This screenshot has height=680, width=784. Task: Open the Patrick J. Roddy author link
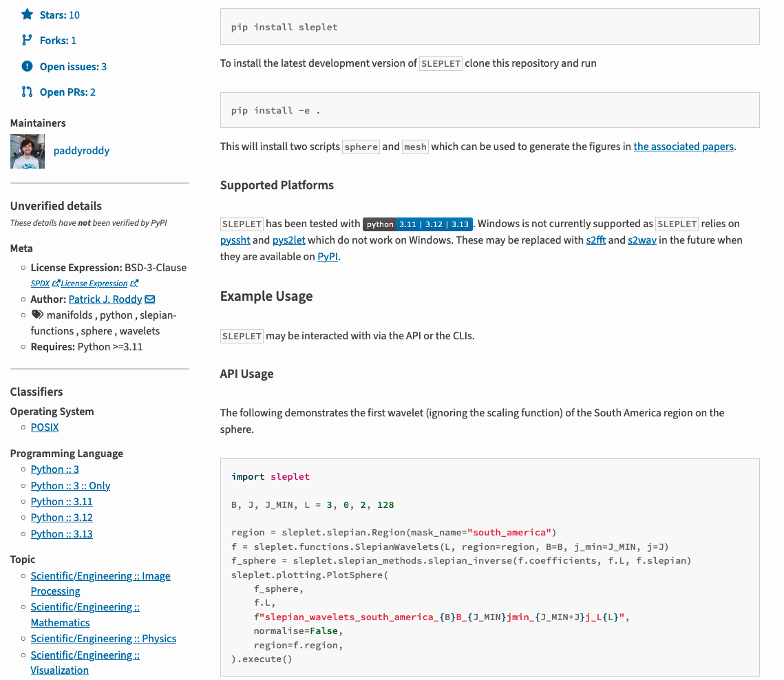103,299
